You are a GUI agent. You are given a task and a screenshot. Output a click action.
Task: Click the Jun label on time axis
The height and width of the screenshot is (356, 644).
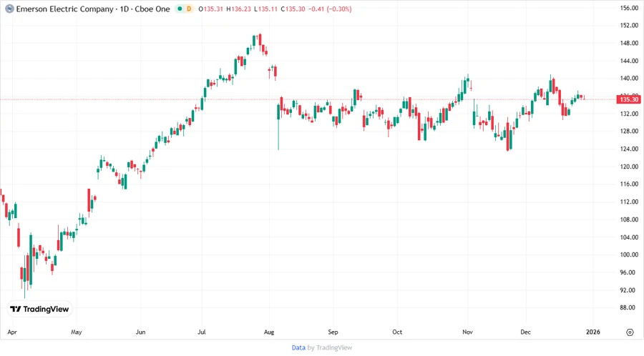(x=140, y=332)
